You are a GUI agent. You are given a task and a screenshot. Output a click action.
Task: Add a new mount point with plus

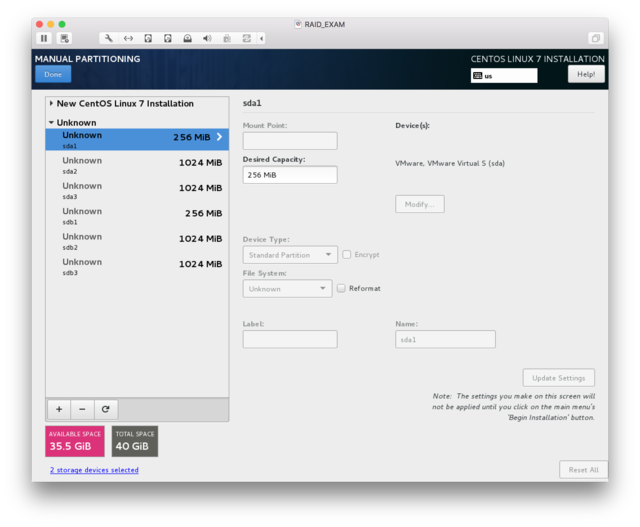point(59,409)
